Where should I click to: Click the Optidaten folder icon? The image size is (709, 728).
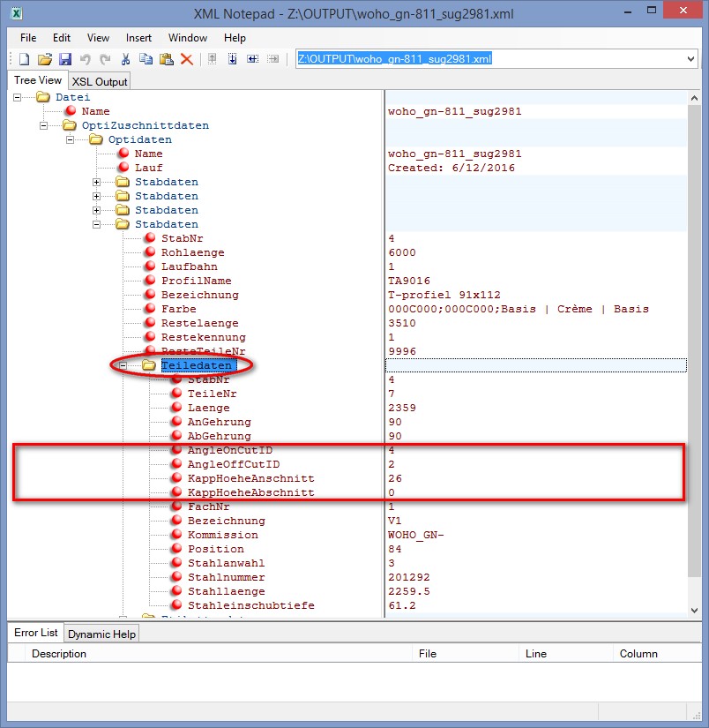click(96, 139)
